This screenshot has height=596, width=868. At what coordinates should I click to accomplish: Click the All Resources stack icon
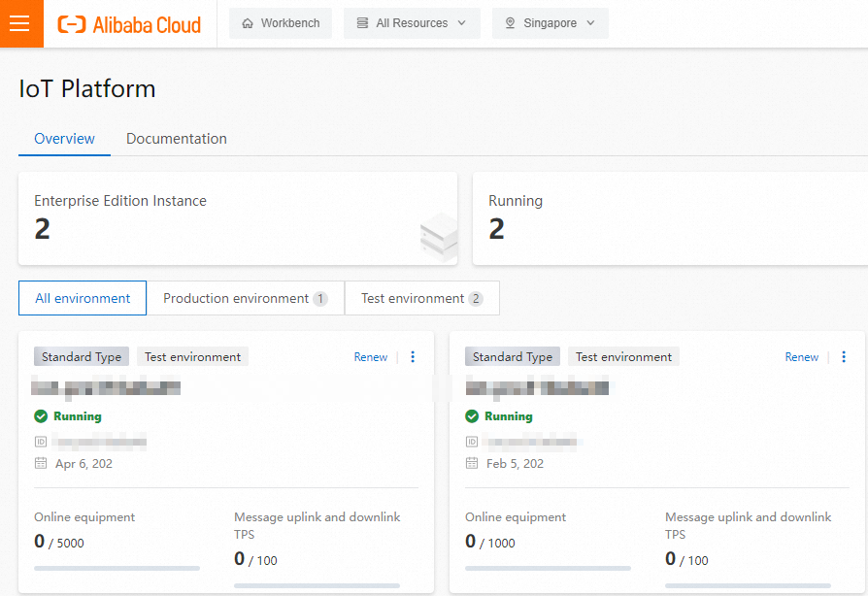point(362,23)
